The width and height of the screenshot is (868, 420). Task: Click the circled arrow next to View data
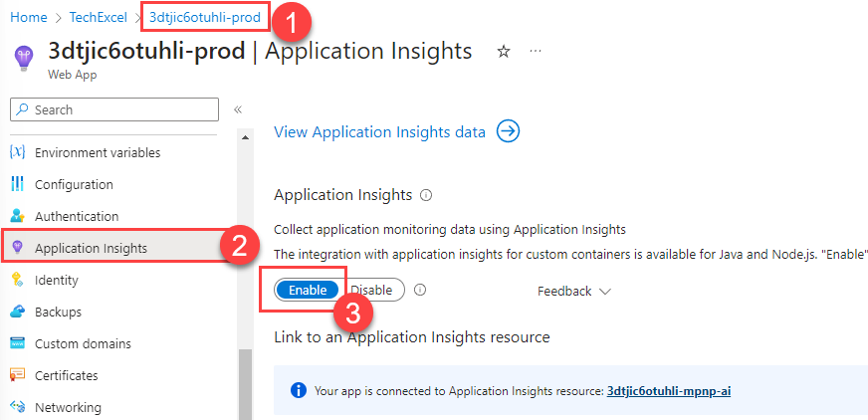click(x=508, y=131)
